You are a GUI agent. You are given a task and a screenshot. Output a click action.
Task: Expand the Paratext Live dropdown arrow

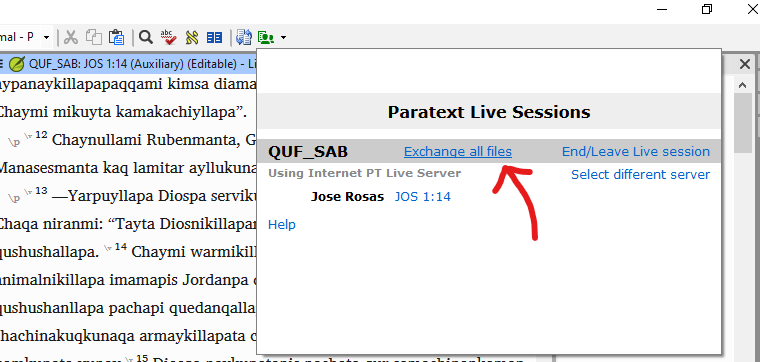click(284, 38)
